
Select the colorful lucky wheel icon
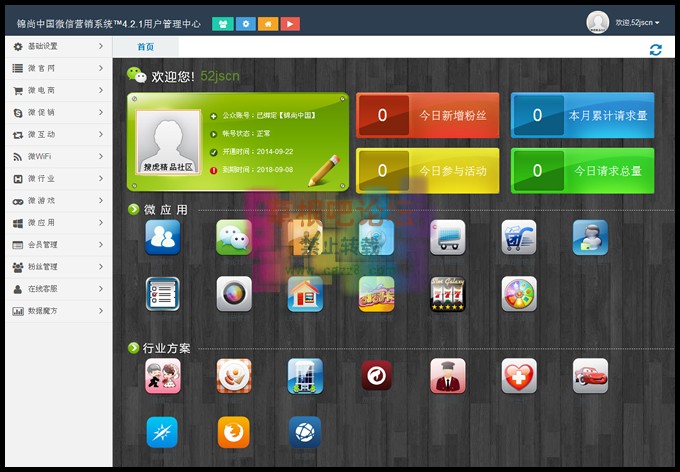(519, 294)
